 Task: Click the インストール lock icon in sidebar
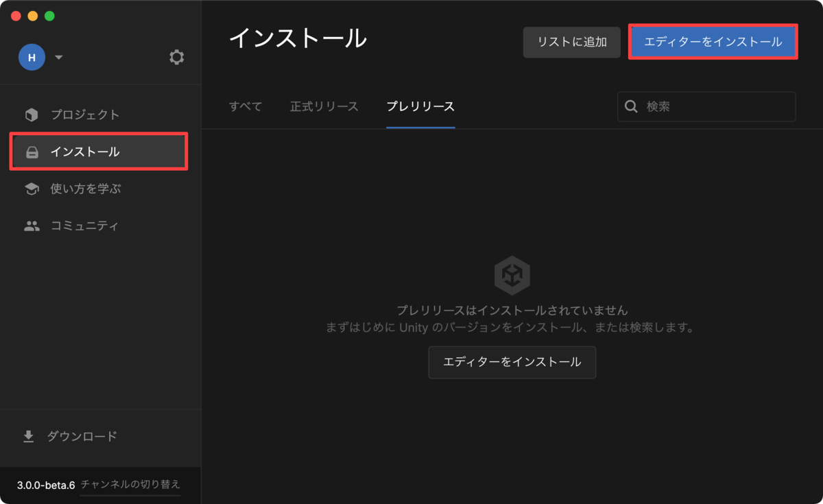coord(32,152)
